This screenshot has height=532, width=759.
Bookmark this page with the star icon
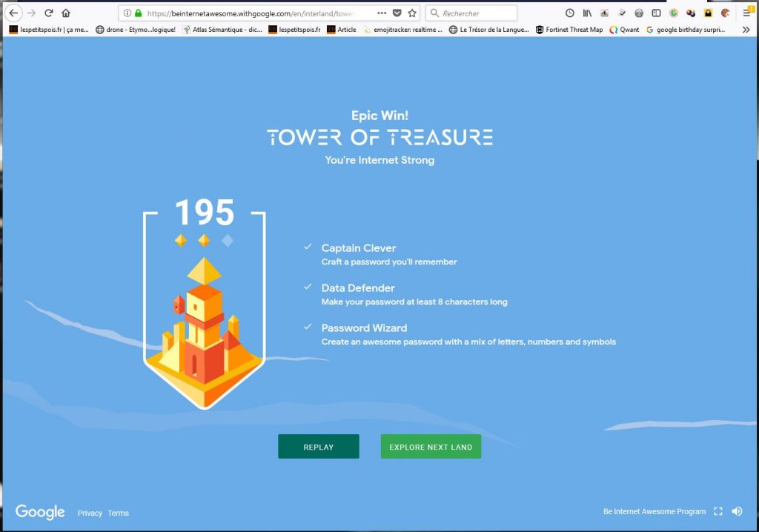click(x=412, y=13)
